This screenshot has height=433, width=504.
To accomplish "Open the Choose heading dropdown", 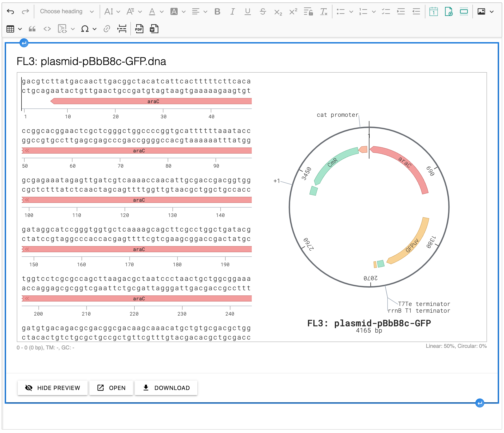I will tap(67, 11).
